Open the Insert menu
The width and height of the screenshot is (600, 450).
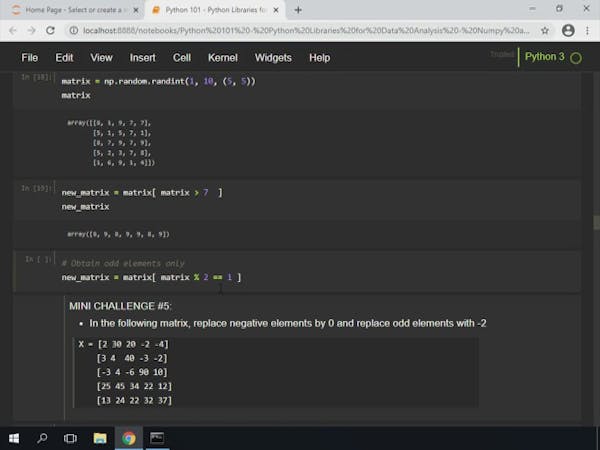142,58
